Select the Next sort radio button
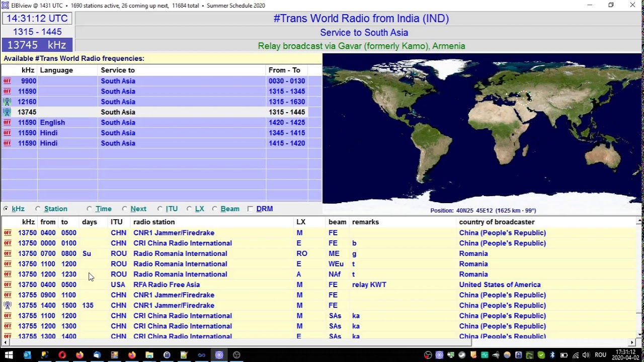Screen dimensions: 644x362 [x=124, y=209]
